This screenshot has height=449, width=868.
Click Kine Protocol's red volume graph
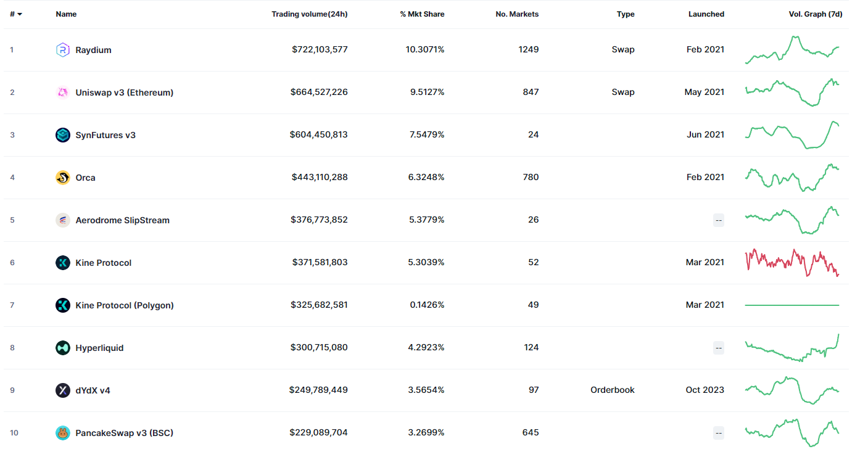pyautogui.click(x=792, y=263)
